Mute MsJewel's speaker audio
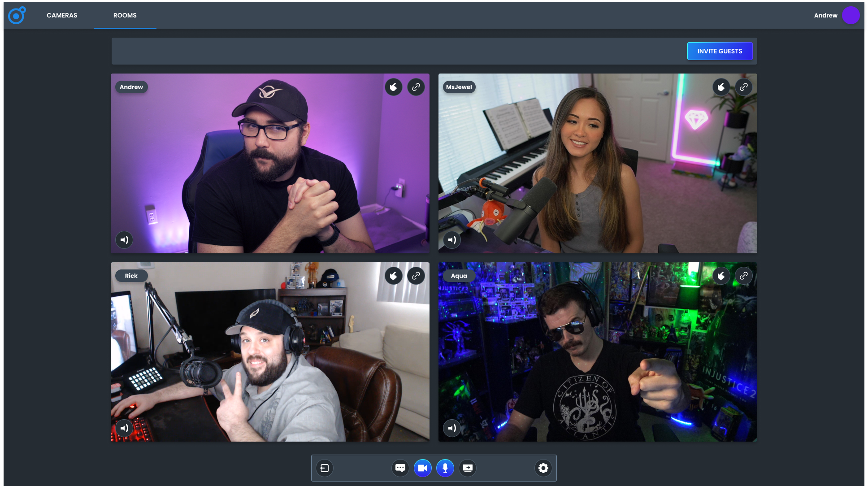 tap(452, 240)
